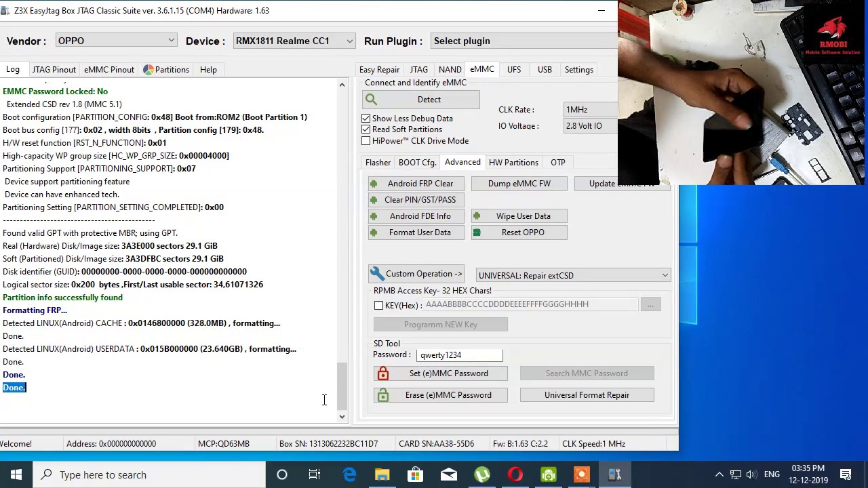
Task: Open Windows Start menu
Action: (16, 474)
